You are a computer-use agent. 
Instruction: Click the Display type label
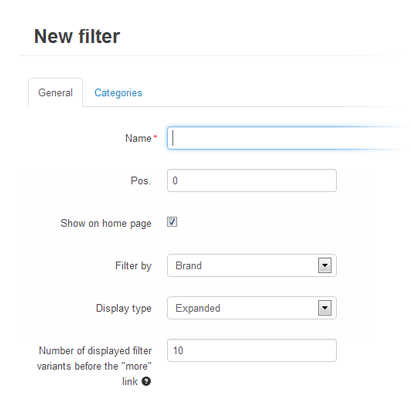pos(124,308)
